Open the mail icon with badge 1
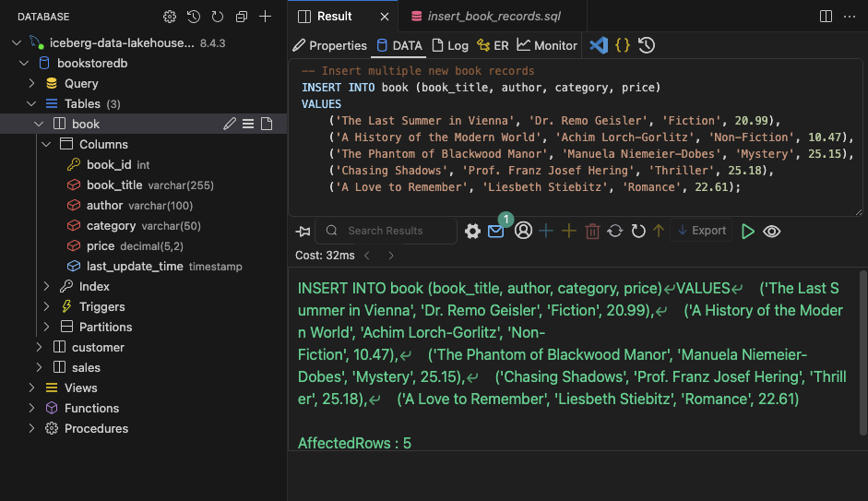 pyautogui.click(x=496, y=231)
